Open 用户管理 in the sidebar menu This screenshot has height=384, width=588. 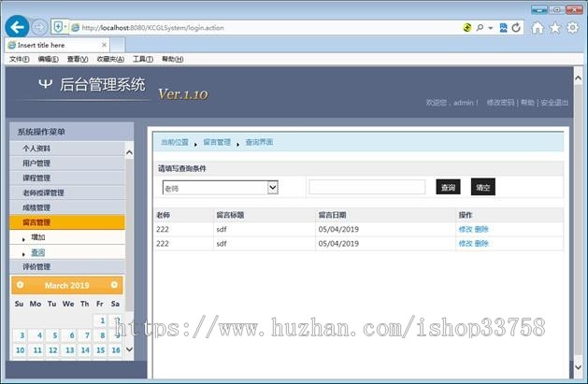click(x=67, y=164)
